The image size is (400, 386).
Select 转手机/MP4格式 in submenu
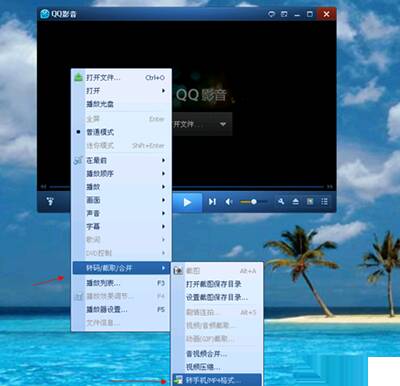tap(217, 380)
